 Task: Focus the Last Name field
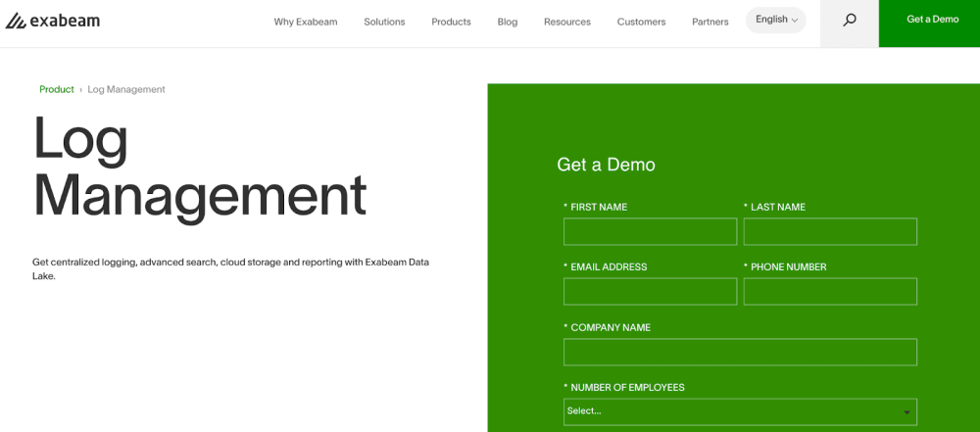click(x=830, y=232)
